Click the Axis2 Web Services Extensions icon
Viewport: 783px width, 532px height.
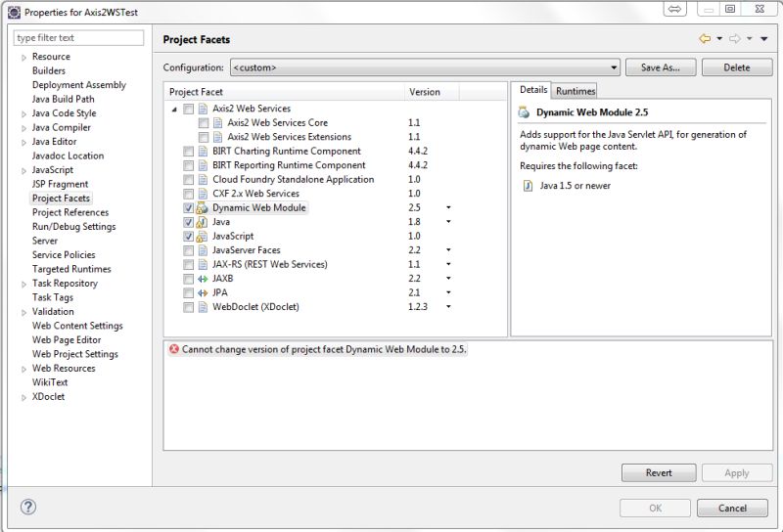tap(217, 137)
